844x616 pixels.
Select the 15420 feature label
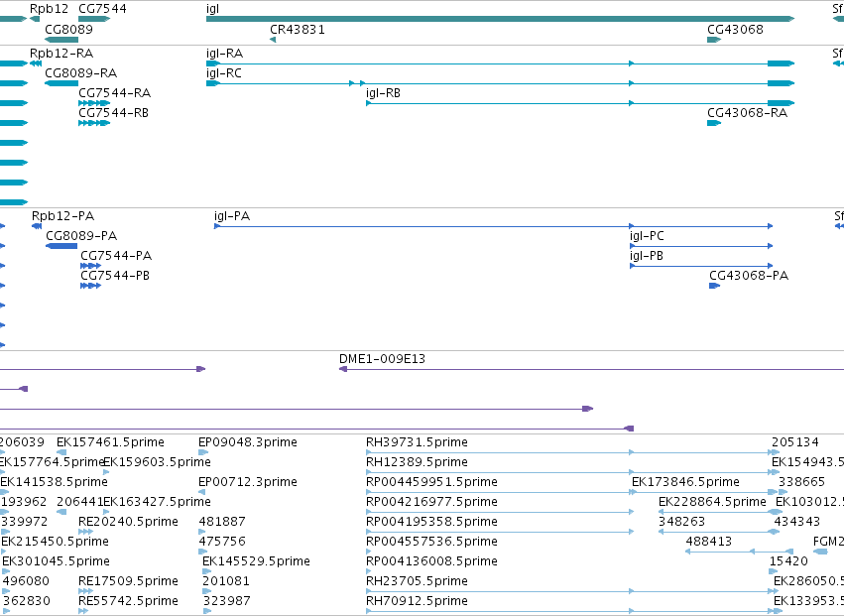point(788,561)
